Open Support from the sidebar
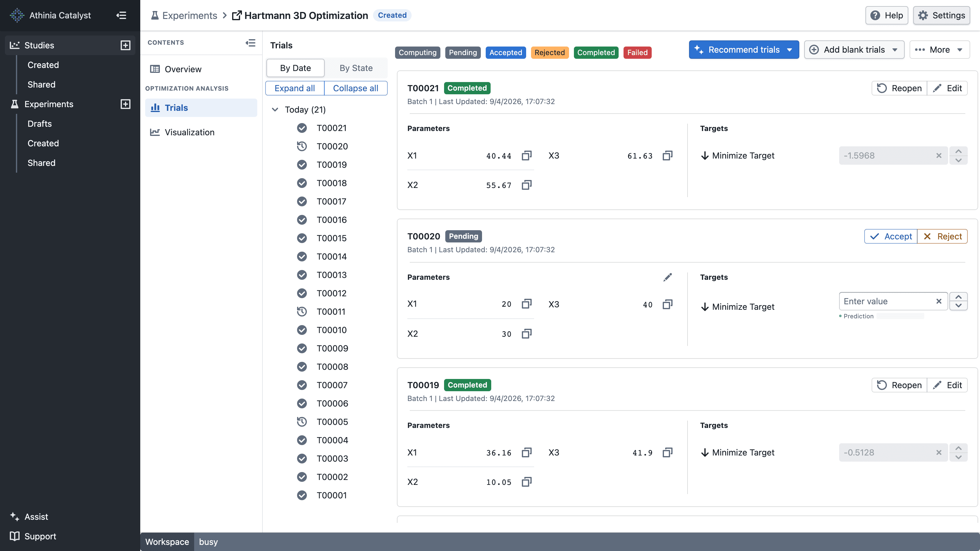 (33, 536)
